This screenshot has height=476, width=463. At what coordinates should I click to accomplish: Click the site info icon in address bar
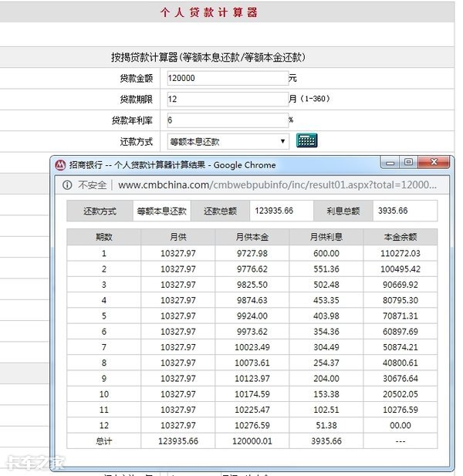67,185
